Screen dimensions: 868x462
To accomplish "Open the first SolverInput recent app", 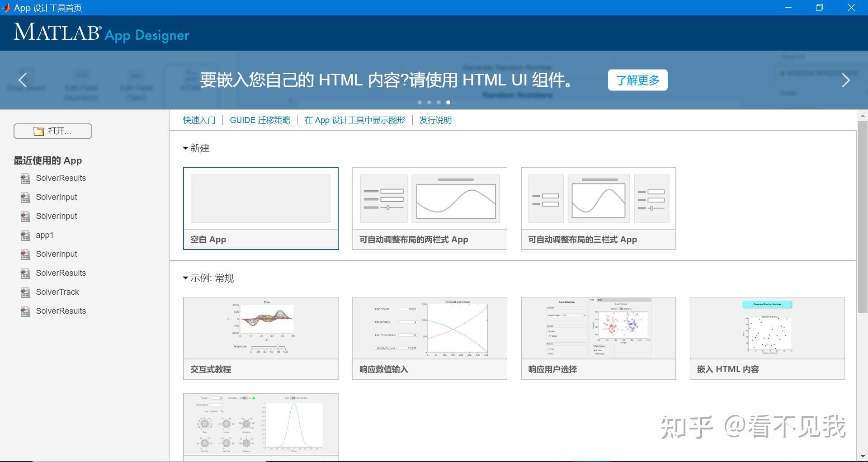I will 56,197.
